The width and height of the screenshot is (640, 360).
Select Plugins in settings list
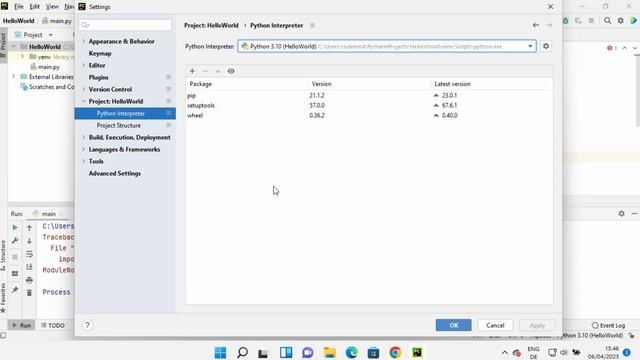[98, 77]
